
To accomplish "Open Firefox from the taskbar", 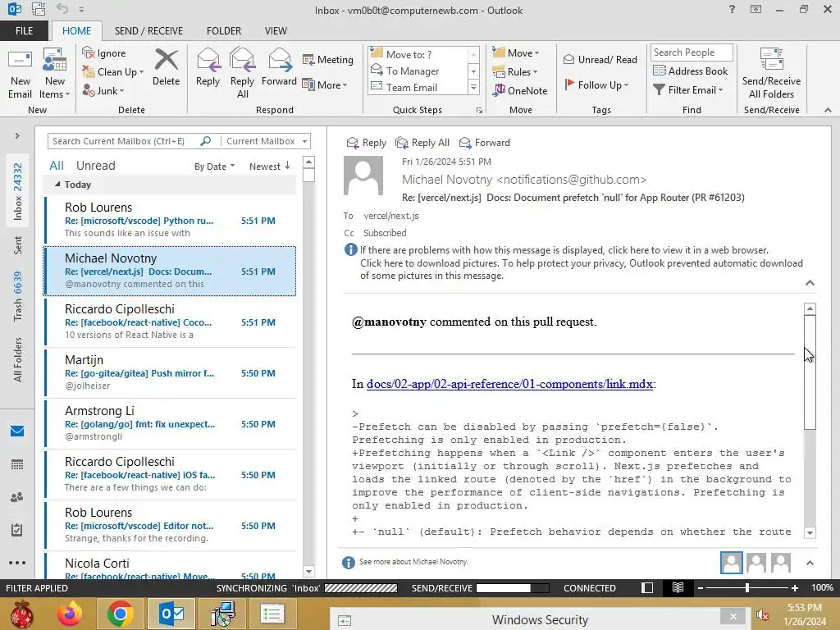I will click(71, 614).
